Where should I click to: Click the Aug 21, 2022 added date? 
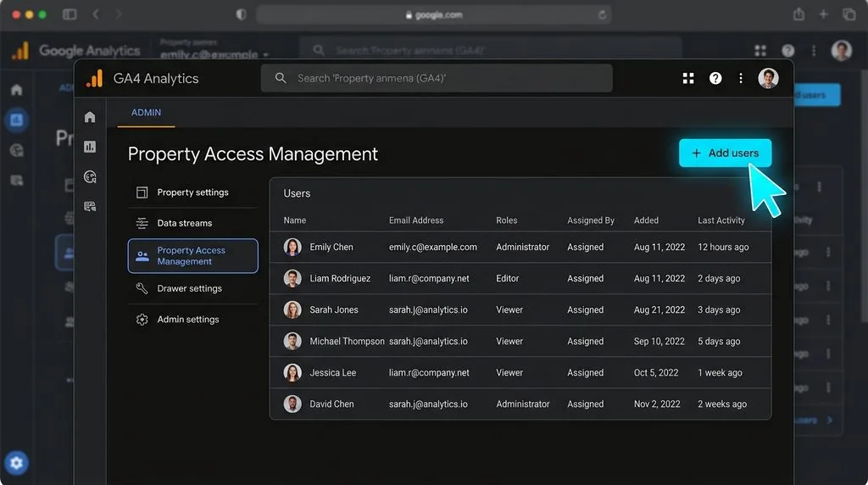pyautogui.click(x=659, y=309)
